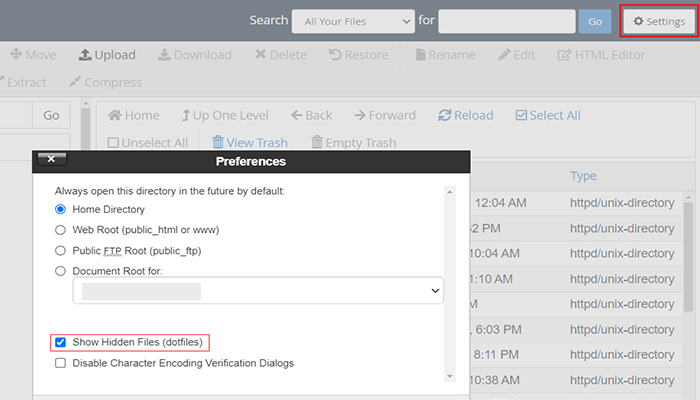Click the left panel Go button
The width and height of the screenshot is (700, 400).
pos(51,115)
